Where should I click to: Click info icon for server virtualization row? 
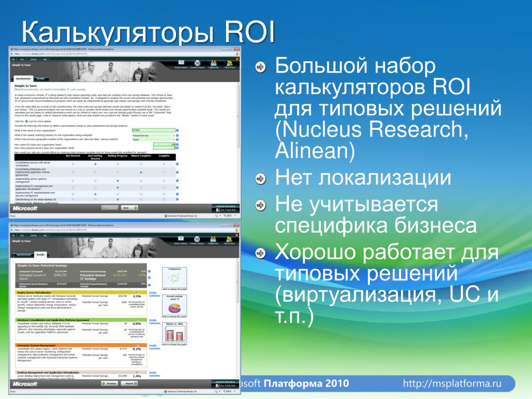[x=177, y=164]
